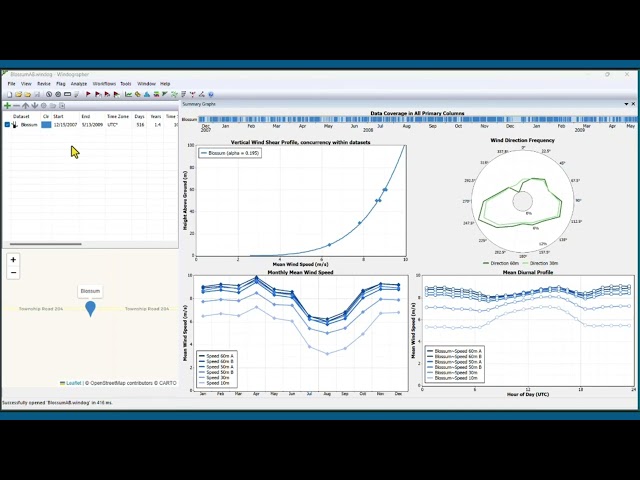
Task: Click the minus remove-dataset icon
Action: [16, 106]
